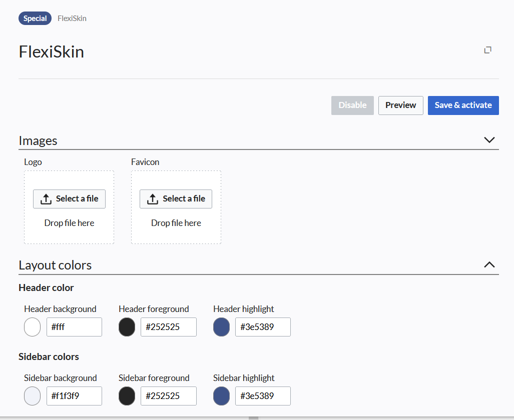
Task: Open the Sidebar highlight color swatch
Action: (x=221, y=396)
